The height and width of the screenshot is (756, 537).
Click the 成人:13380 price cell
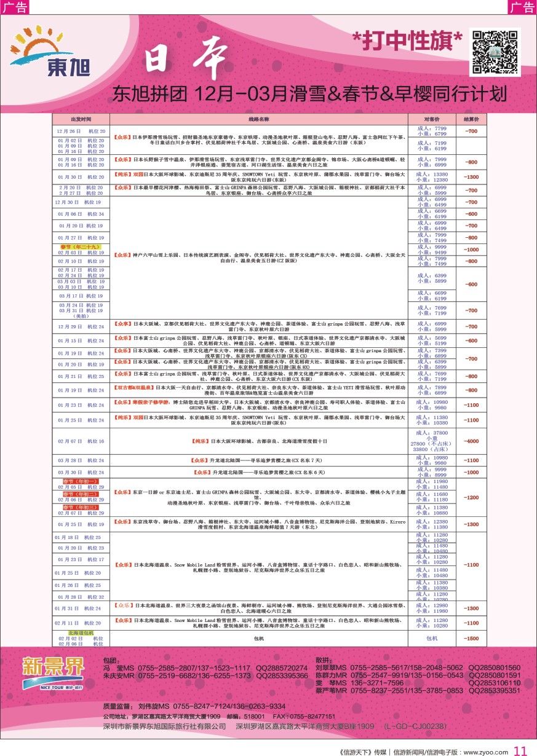pyautogui.click(x=432, y=177)
